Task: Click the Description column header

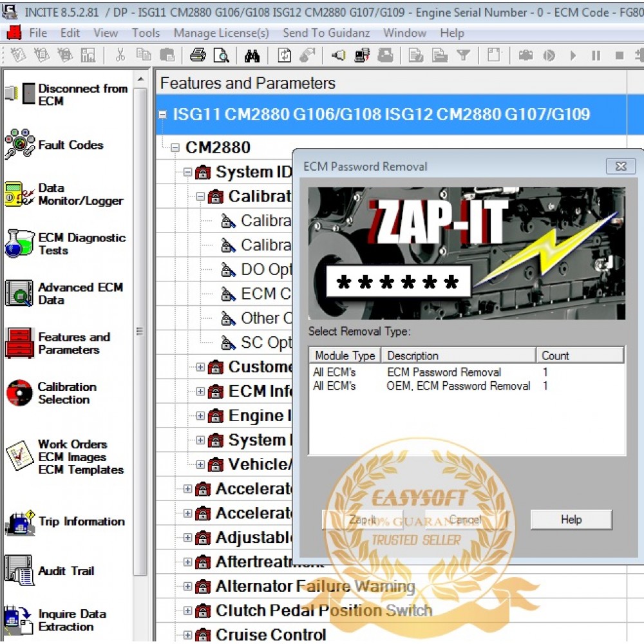Action: (459, 355)
